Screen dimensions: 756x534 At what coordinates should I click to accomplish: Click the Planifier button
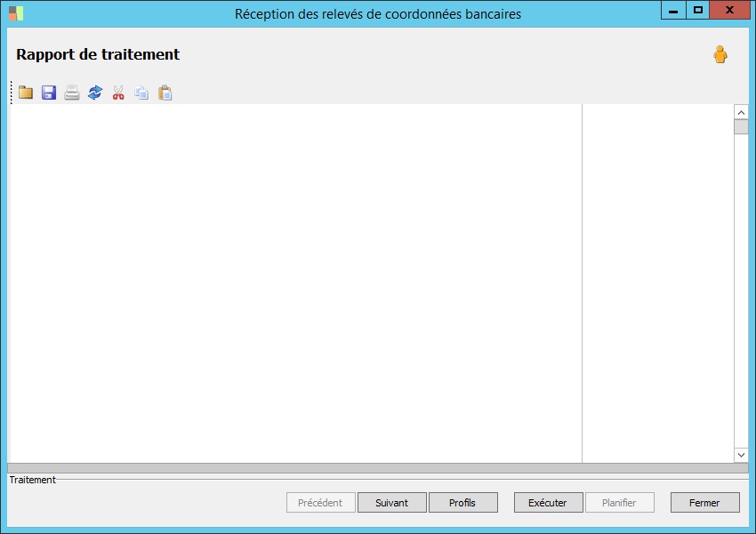(620, 503)
